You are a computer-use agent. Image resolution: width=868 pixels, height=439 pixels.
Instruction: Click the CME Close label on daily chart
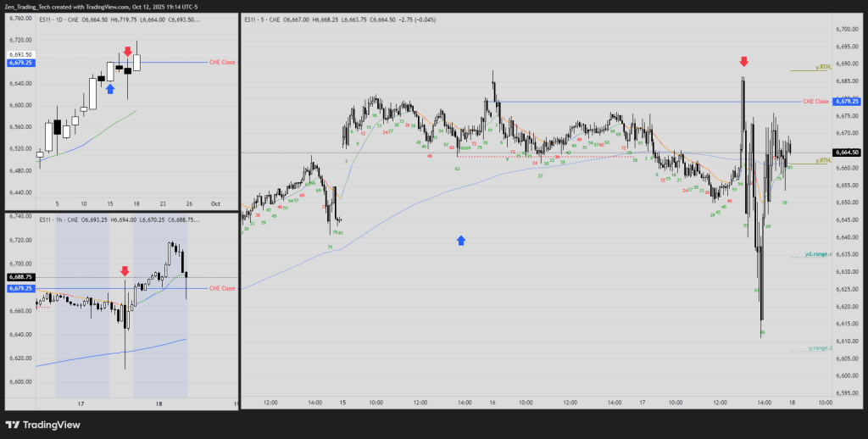click(221, 63)
